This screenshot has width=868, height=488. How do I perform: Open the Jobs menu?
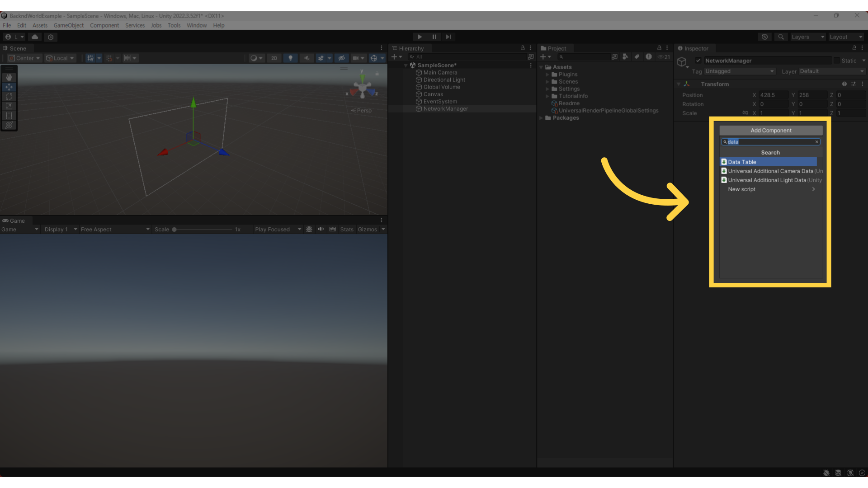tap(156, 25)
